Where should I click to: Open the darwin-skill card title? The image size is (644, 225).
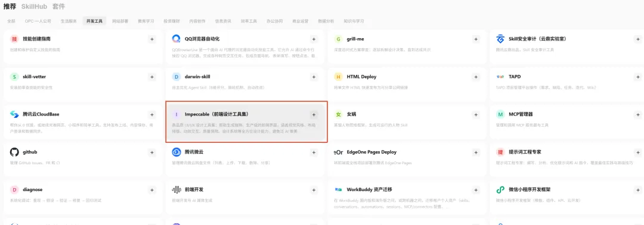pos(197,77)
